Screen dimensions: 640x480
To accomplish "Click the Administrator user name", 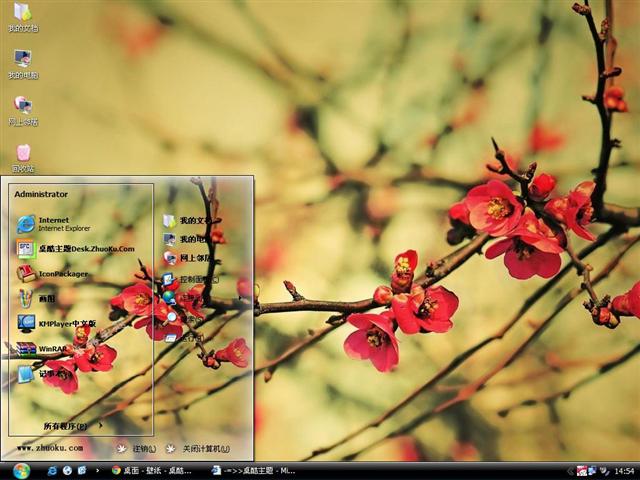I will pos(41,194).
